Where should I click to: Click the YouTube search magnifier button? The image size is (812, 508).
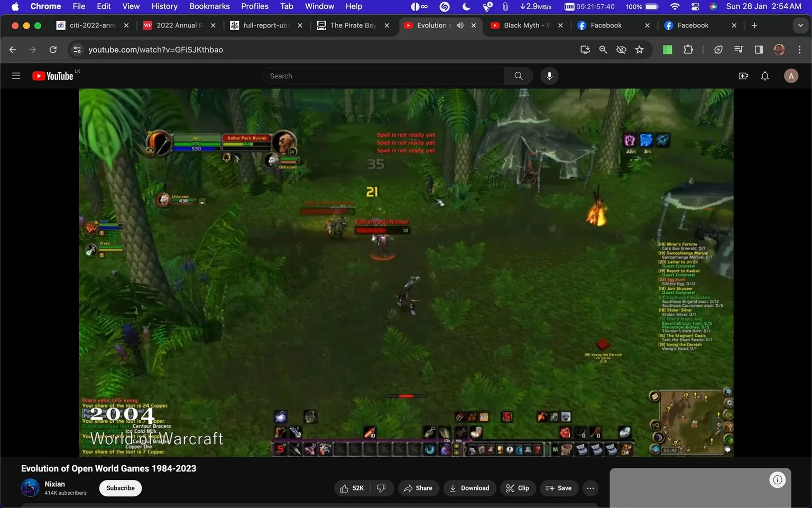[519, 76]
